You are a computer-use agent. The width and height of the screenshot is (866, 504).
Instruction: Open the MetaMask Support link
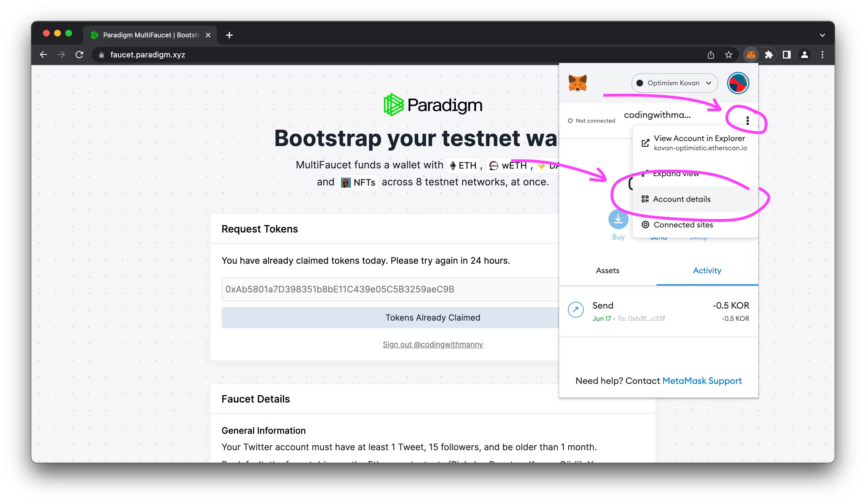click(x=702, y=381)
